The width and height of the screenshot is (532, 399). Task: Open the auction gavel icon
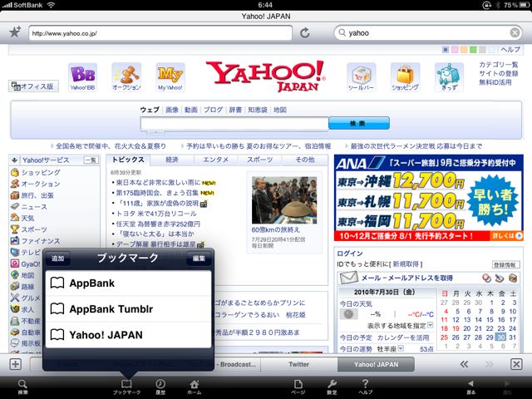coord(126,77)
